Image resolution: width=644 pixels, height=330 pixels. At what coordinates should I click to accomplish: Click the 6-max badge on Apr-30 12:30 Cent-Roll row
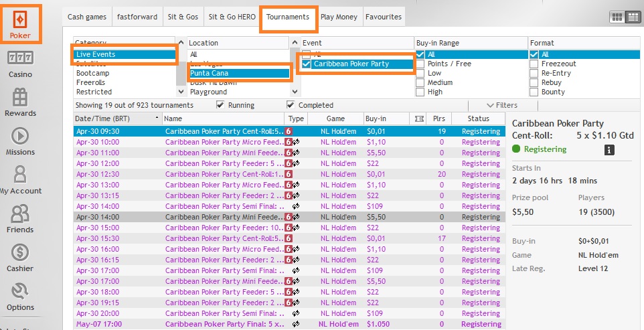click(289, 174)
